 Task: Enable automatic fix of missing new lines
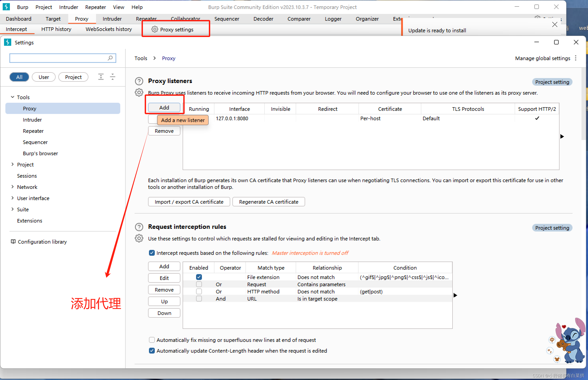(152, 340)
